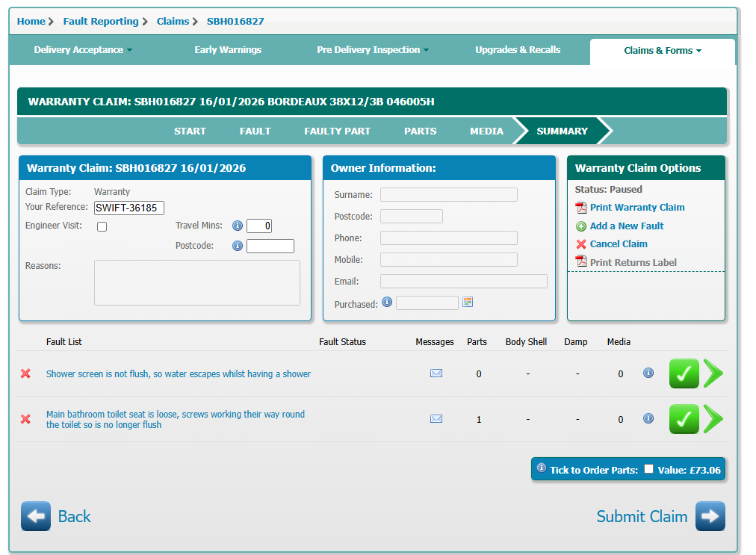Open the Early Warnings tab
756x555 pixels.
(x=228, y=49)
